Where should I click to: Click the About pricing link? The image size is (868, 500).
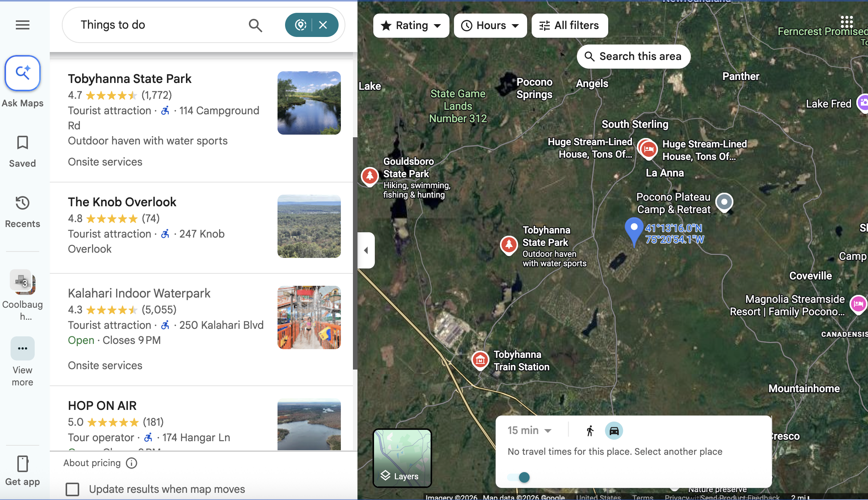tap(92, 463)
